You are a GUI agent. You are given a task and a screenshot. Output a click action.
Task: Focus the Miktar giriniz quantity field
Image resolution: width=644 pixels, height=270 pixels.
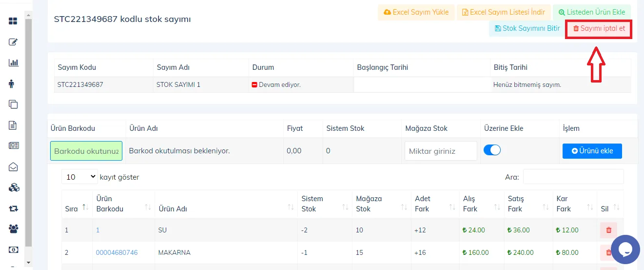(x=441, y=151)
